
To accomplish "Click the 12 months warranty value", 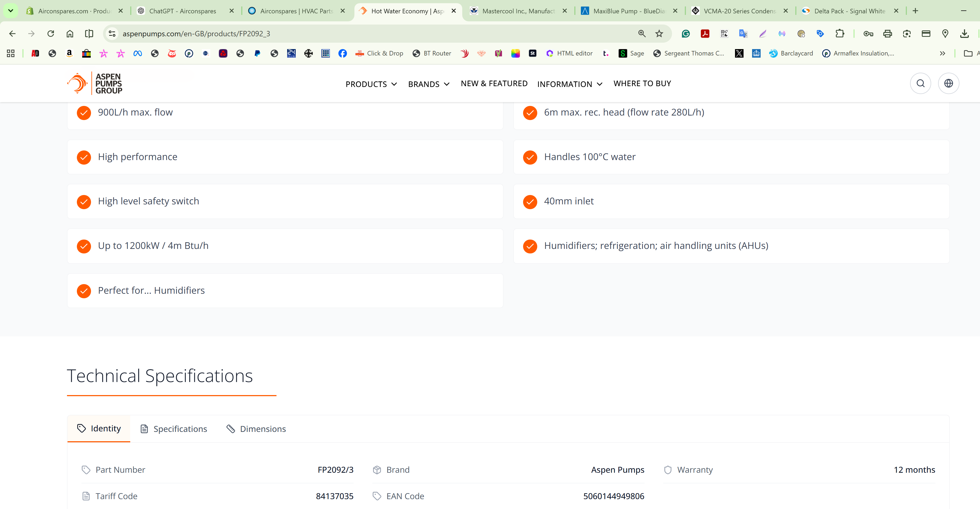I will [x=914, y=470].
